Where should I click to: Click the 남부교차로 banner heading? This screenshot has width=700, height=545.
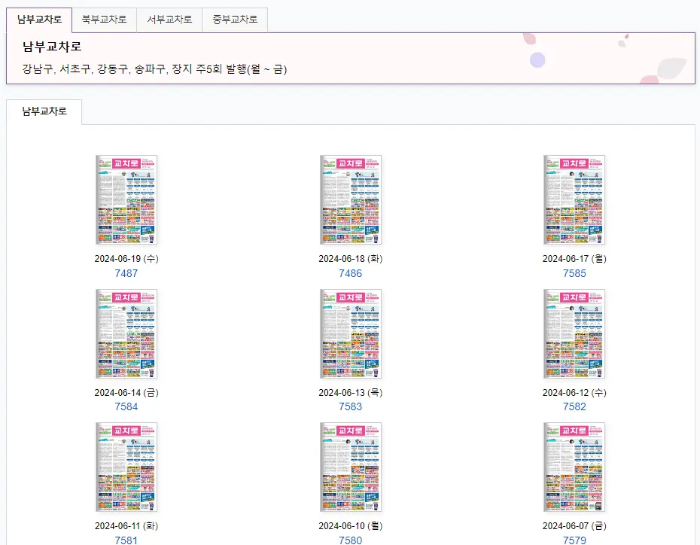[52, 46]
